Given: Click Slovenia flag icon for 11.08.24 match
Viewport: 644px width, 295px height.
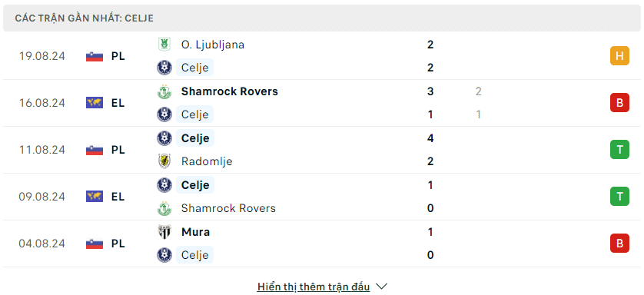Looking at the screenshot, I should (x=95, y=150).
